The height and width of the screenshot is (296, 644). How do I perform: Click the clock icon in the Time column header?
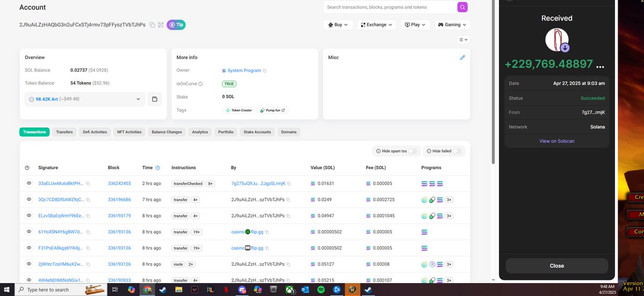click(x=157, y=168)
